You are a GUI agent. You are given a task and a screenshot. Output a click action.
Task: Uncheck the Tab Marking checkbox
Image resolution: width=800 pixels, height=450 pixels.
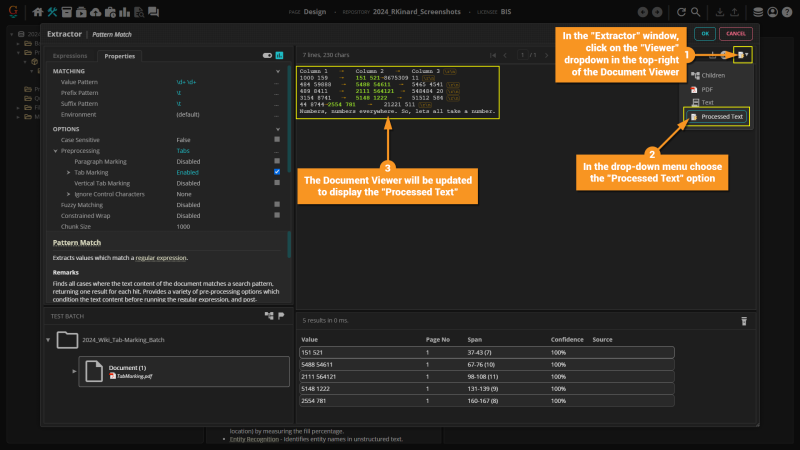(276, 172)
